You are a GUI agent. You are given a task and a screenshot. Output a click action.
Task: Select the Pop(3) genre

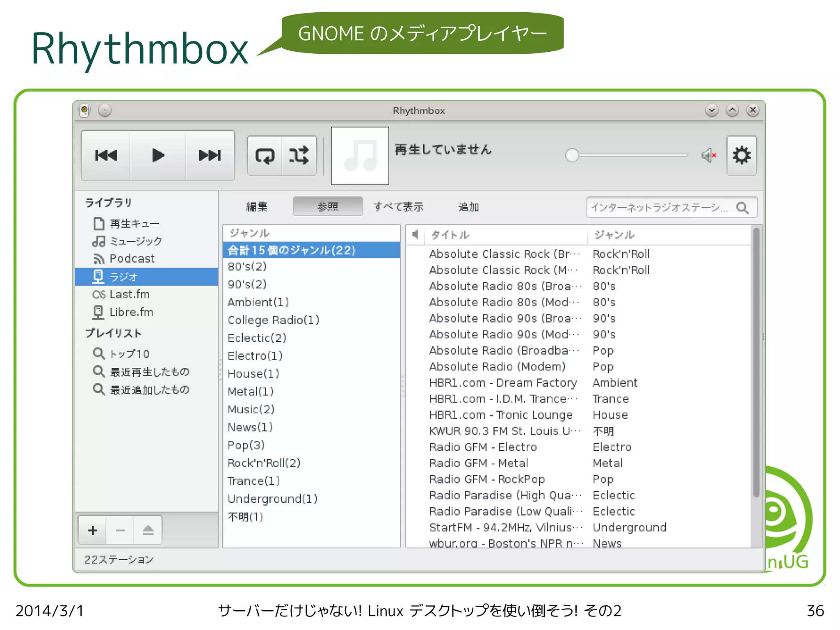[x=311, y=445]
